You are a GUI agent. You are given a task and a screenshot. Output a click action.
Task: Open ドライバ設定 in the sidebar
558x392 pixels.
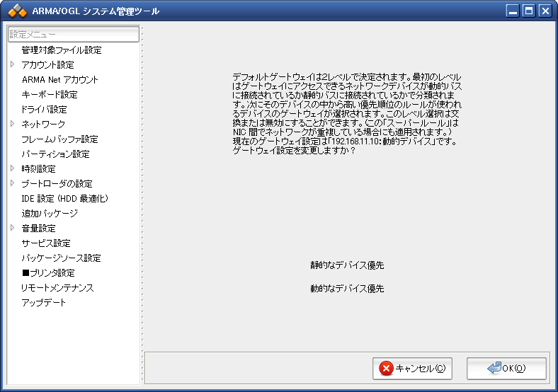[x=44, y=110]
